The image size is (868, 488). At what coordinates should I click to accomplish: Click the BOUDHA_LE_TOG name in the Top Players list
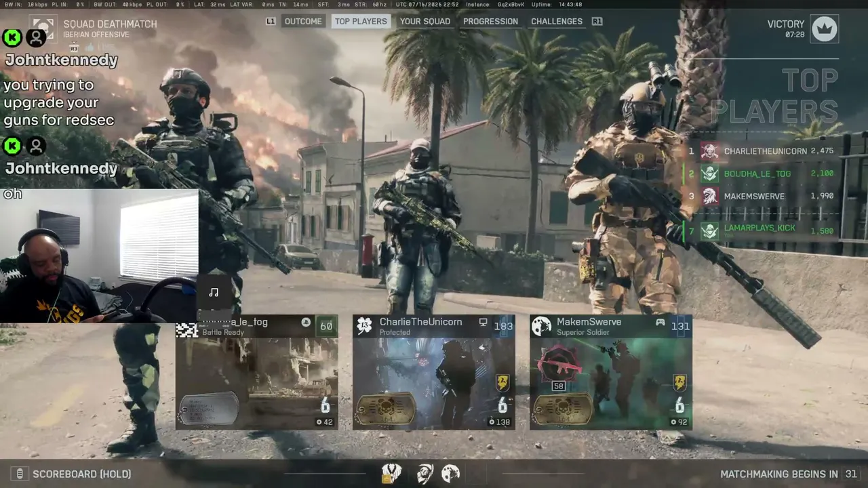pos(757,174)
